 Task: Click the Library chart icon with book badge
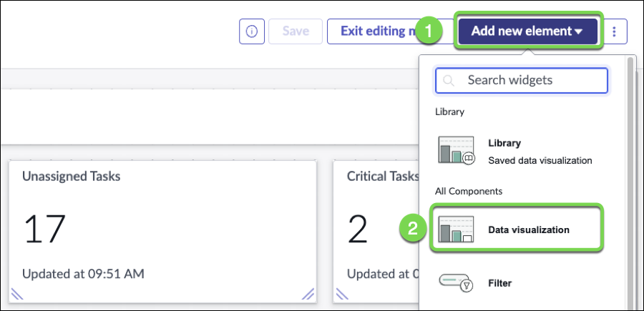pyautogui.click(x=456, y=150)
